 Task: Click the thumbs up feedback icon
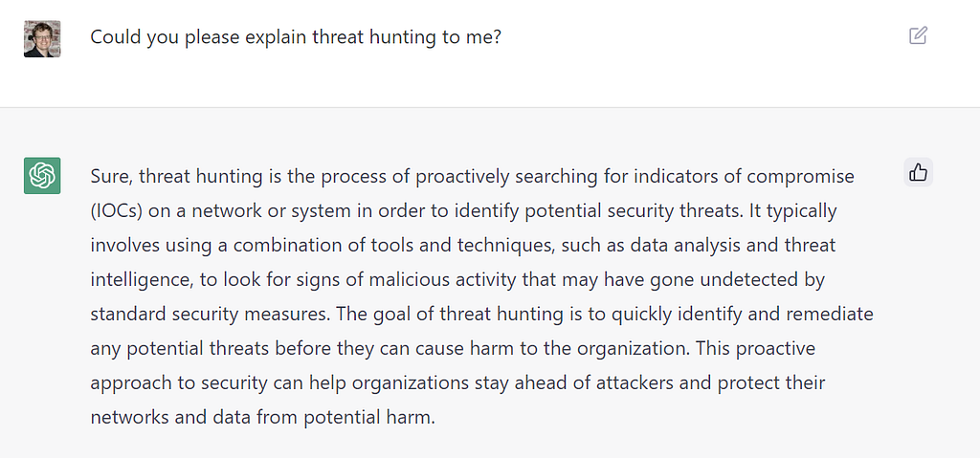click(x=918, y=173)
